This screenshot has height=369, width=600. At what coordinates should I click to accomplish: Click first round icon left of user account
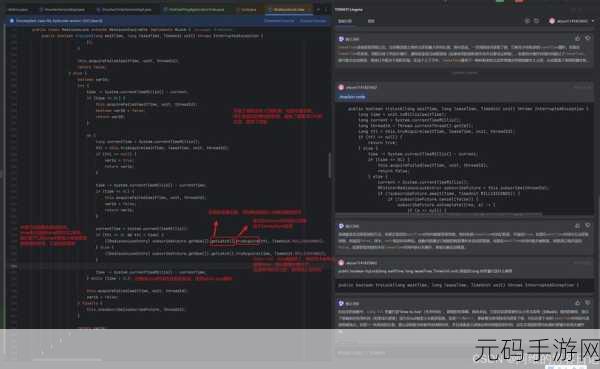(527, 21)
